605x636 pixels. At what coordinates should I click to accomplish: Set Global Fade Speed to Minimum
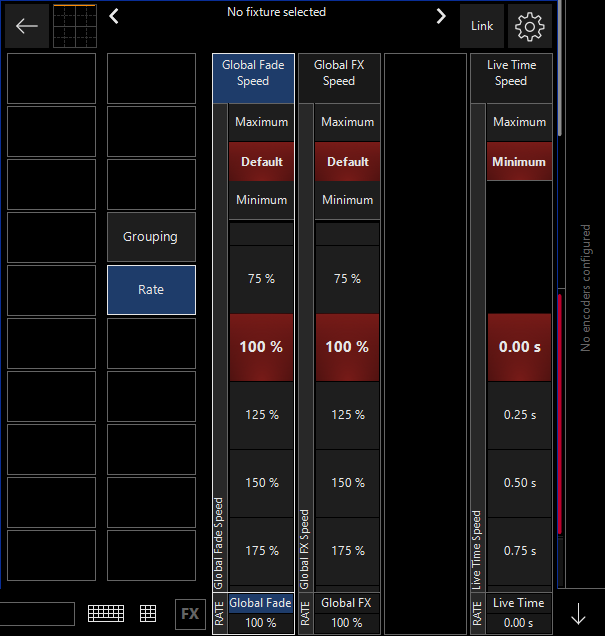[x=262, y=200]
